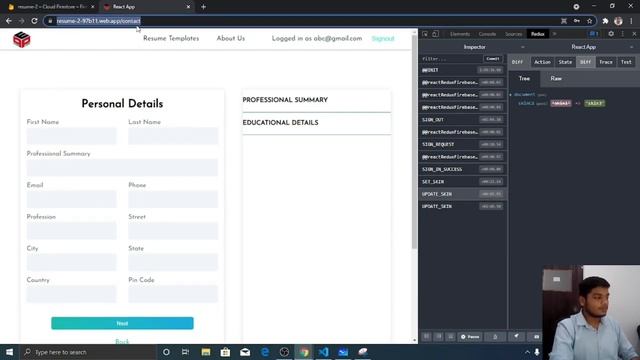Switch to the DevTools Sources tab
The image size is (640, 360).
[513, 34]
